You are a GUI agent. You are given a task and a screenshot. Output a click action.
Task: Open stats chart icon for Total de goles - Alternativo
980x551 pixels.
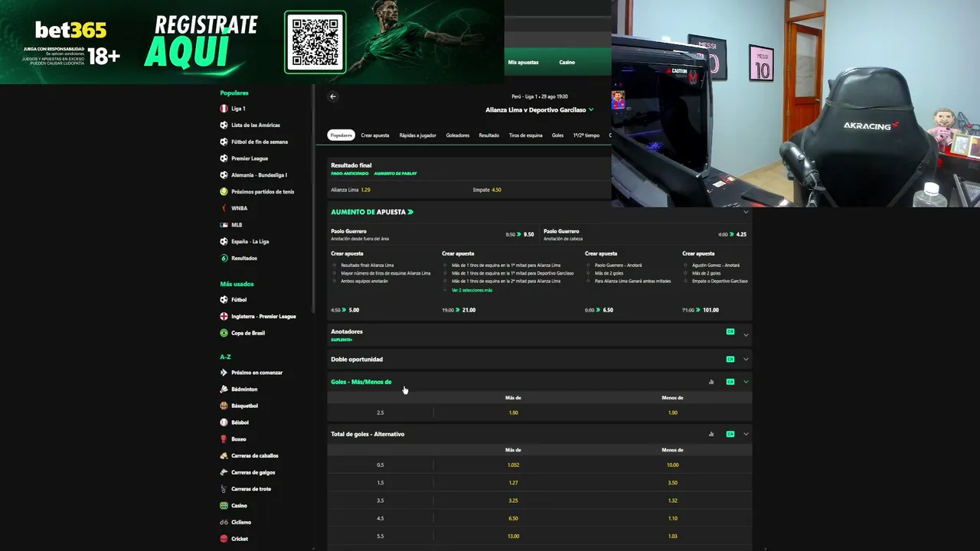711,434
